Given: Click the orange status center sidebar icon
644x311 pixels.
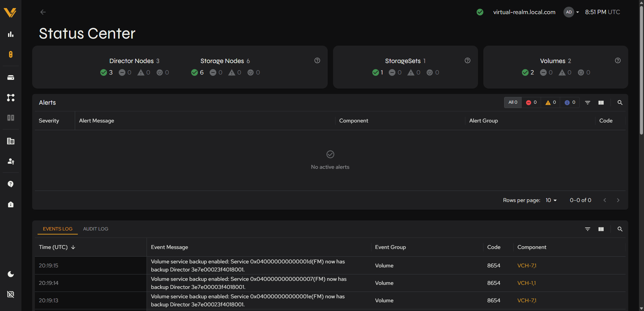Looking at the screenshot, I should pos(11,54).
